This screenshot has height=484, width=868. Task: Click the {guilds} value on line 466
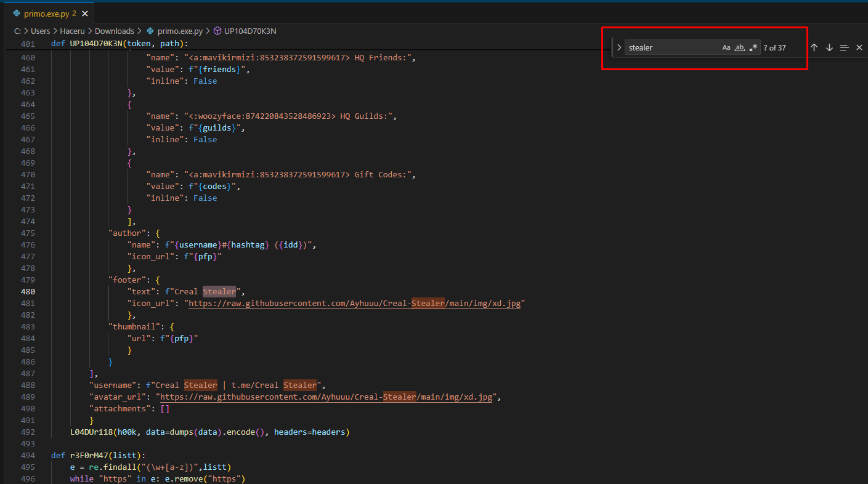point(217,128)
